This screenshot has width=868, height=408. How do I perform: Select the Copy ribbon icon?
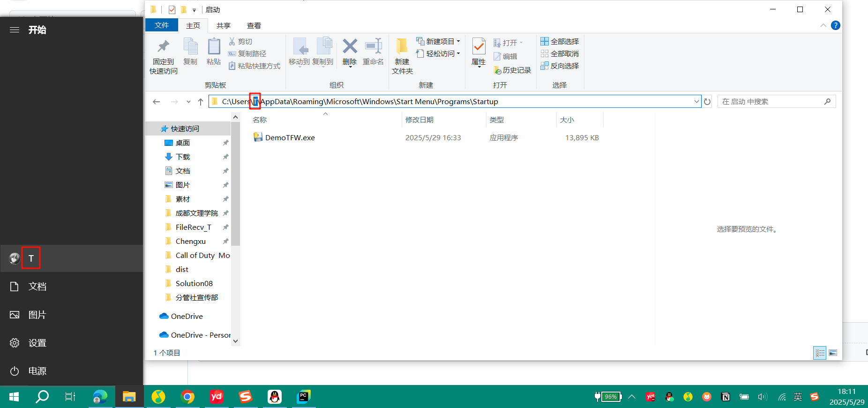(x=190, y=52)
